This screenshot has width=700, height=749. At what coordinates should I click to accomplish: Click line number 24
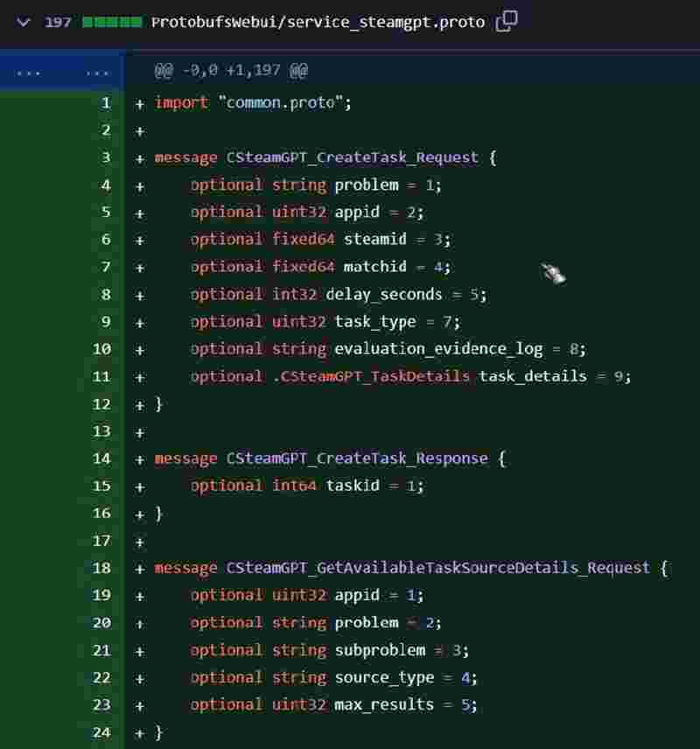point(102,731)
